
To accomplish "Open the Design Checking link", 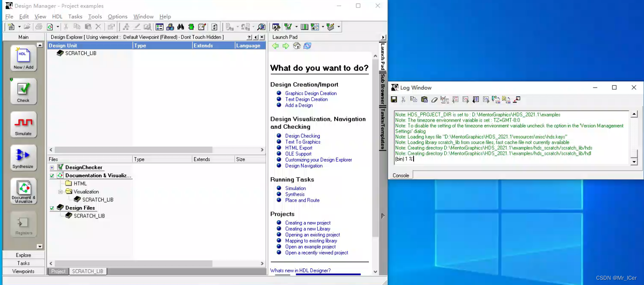I will click(x=303, y=136).
